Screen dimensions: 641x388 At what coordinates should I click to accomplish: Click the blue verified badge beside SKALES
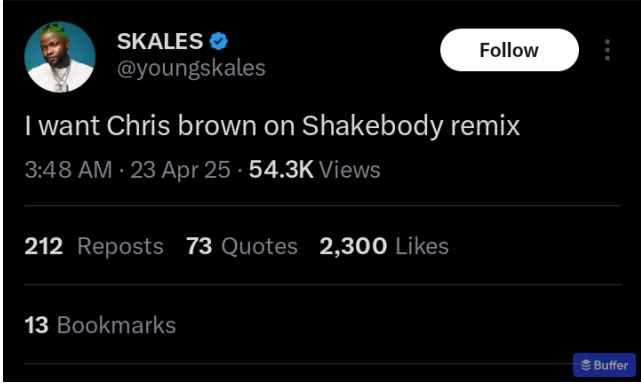click(219, 41)
